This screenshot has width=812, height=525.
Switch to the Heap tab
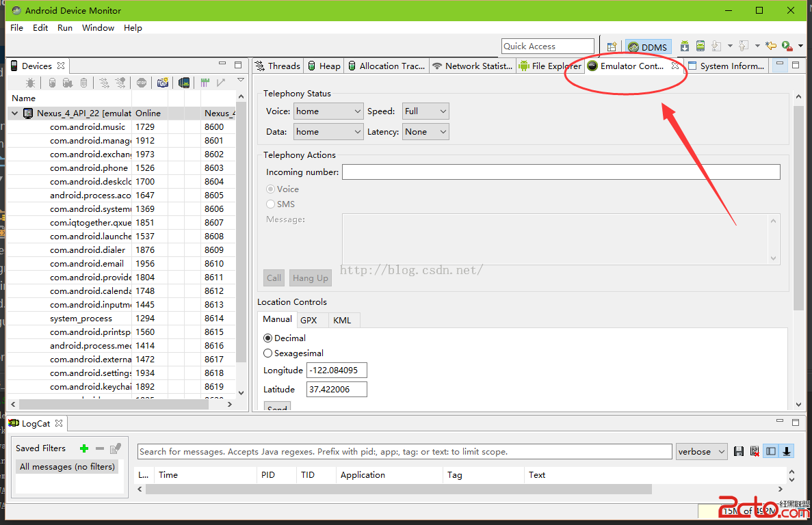pos(324,66)
